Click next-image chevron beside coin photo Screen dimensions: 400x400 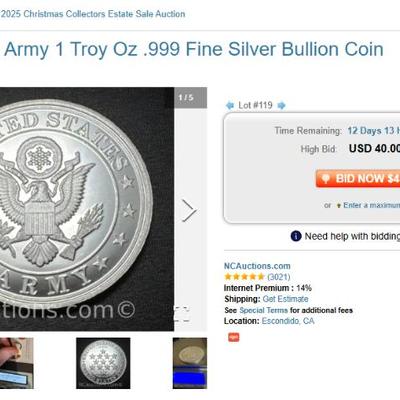point(189,210)
